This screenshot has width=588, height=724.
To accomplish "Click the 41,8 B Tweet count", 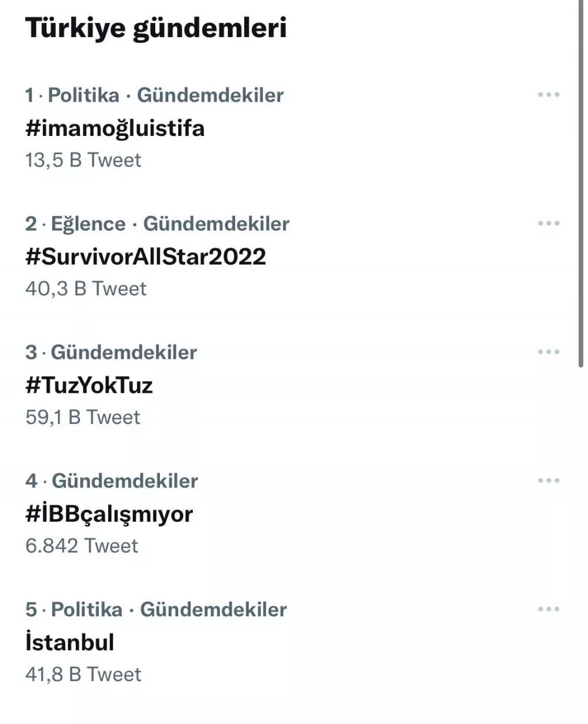I will click(83, 675).
